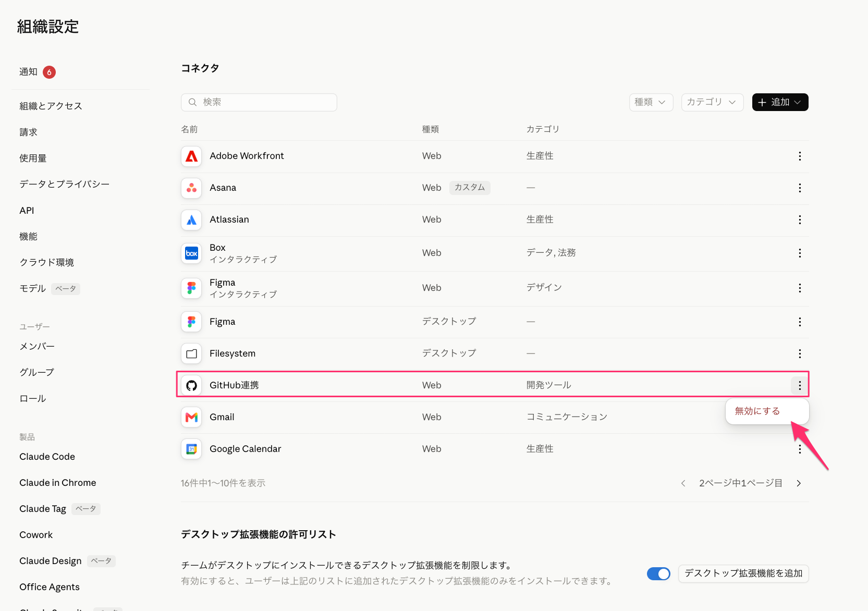
Task: Open the 種類 filter dropdown
Action: (651, 103)
